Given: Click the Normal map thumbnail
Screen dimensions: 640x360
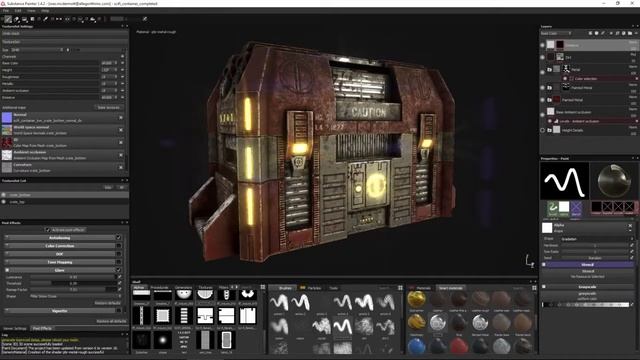Looking at the screenshot, I should pyautogui.click(x=7, y=118).
